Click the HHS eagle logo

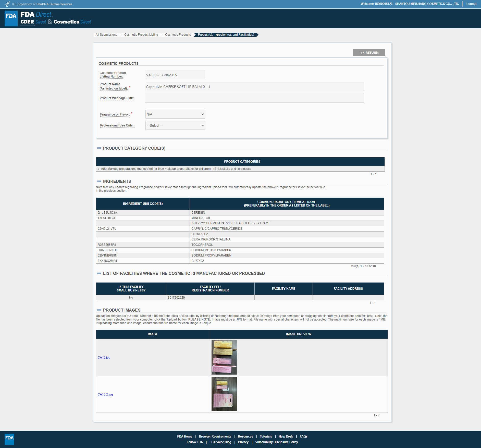pyautogui.click(x=7, y=4)
